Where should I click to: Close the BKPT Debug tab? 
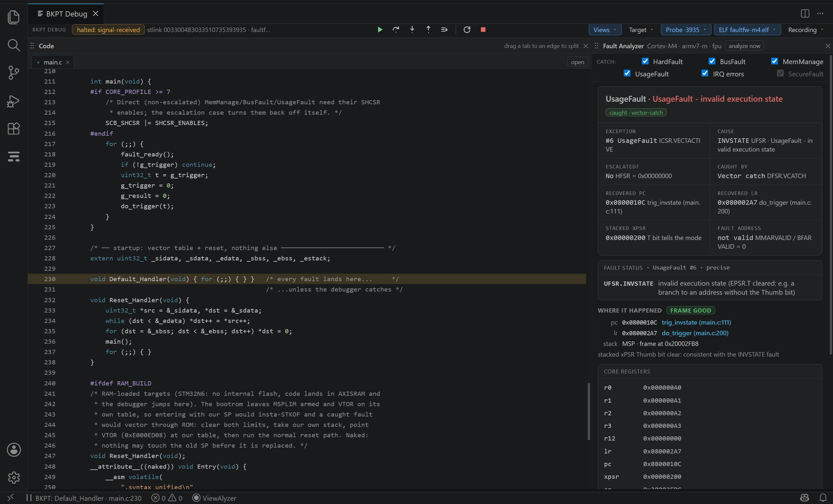[96, 14]
